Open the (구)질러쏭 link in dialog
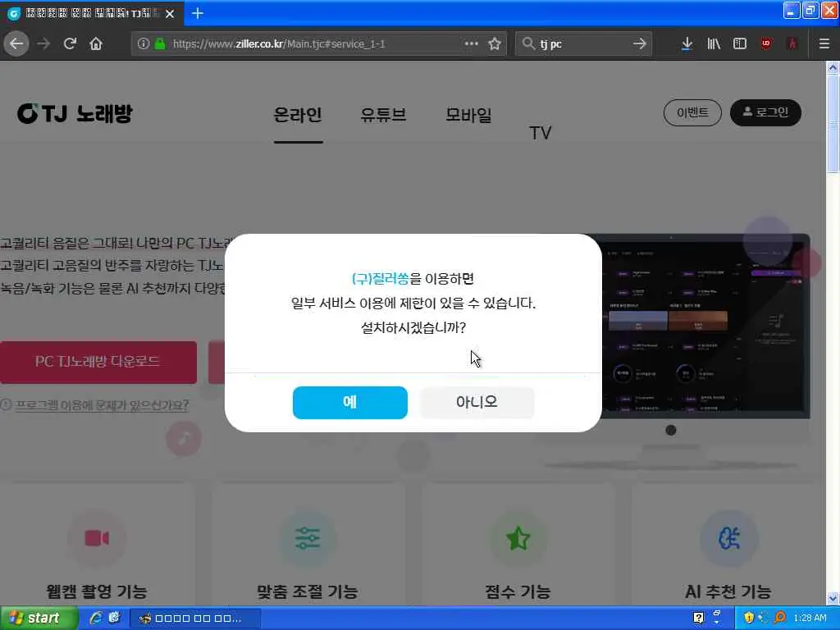 (380, 279)
